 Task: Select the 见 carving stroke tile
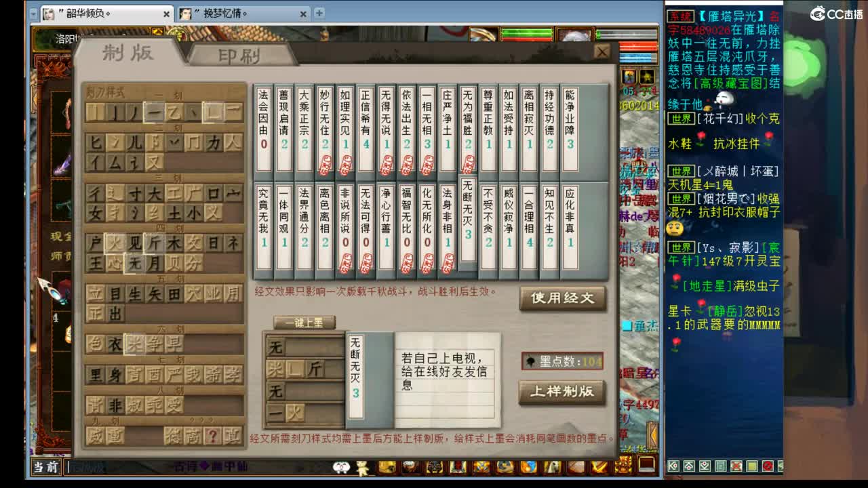coord(135,243)
